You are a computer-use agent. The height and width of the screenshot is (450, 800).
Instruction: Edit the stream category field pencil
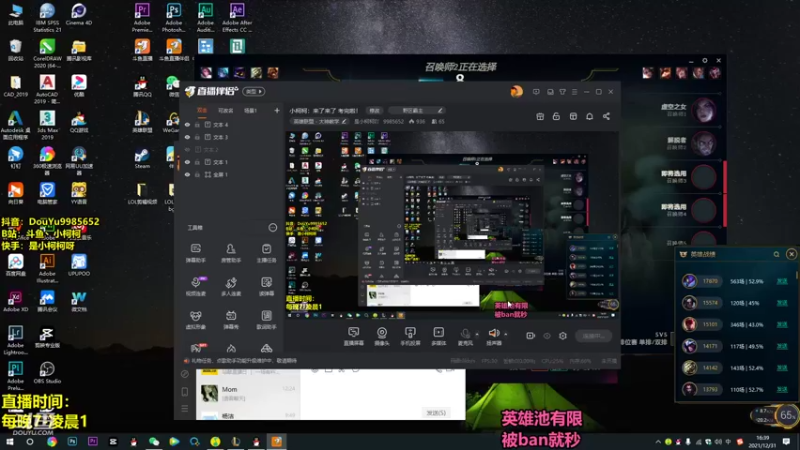click(x=440, y=110)
